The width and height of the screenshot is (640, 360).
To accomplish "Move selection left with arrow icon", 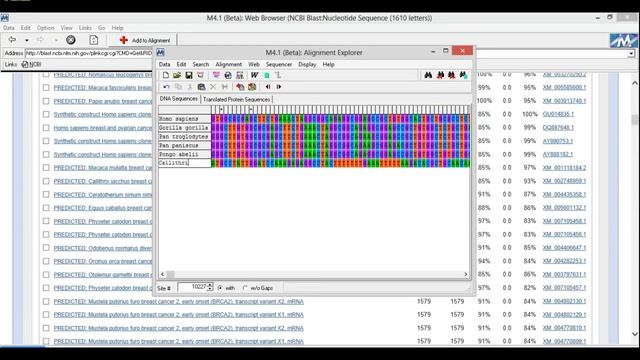I will [x=268, y=87].
